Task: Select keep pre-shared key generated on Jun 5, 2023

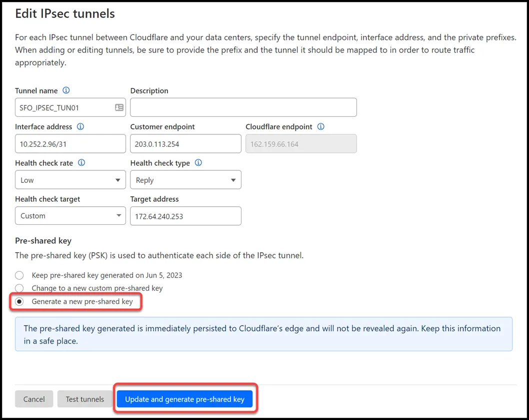Action: pyautogui.click(x=19, y=275)
